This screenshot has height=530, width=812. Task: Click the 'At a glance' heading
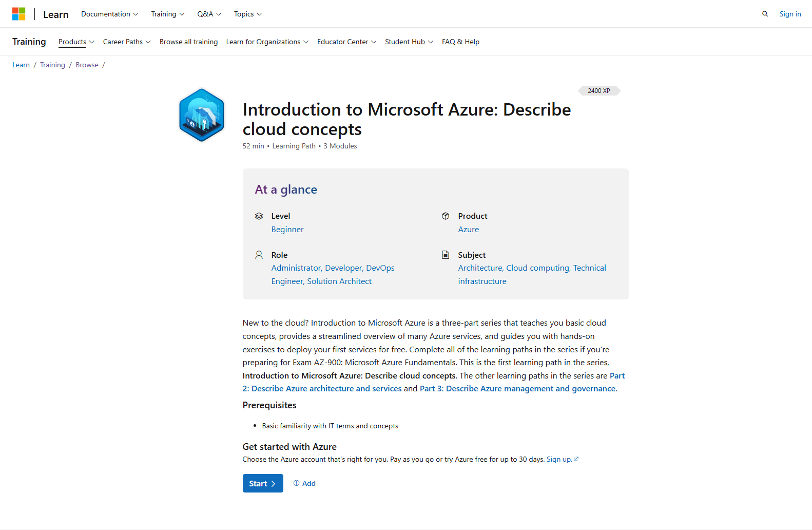click(286, 190)
